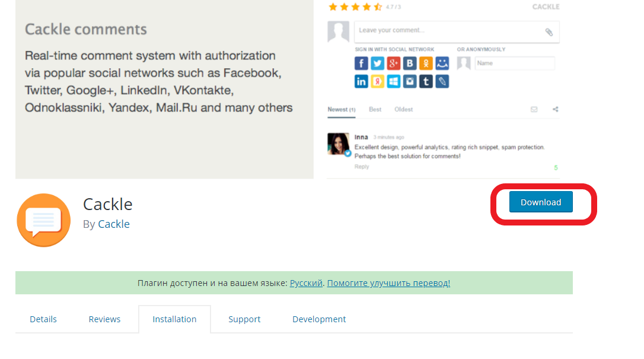Sort comments by Oldest
Image resolution: width=644 pixels, height=359 pixels.
tap(404, 110)
